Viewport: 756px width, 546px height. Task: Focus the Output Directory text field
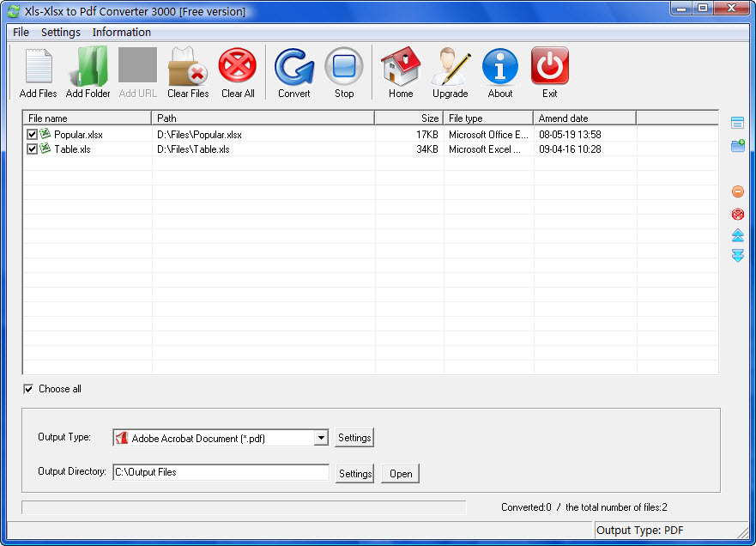tap(221, 472)
